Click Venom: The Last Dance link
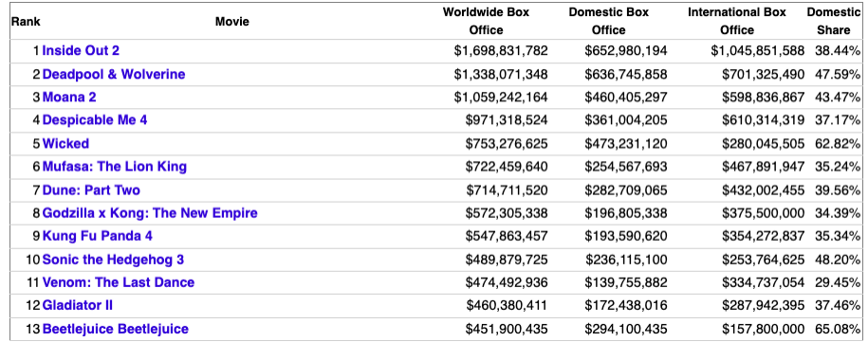868x342 pixels. click(x=119, y=283)
